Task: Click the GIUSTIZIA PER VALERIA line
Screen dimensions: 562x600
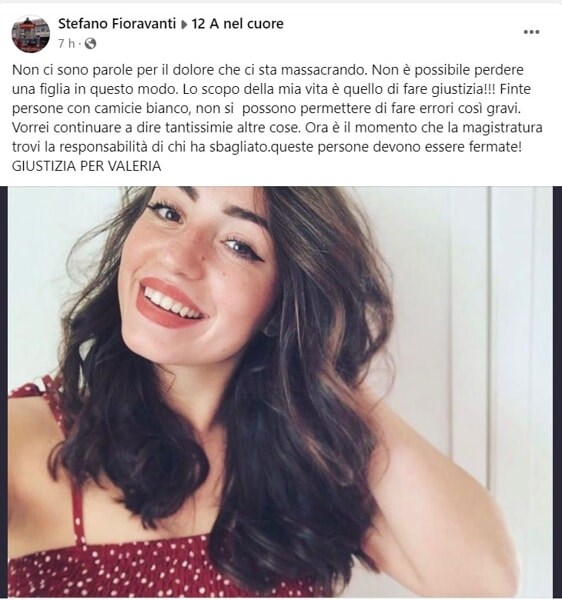Action: (x=86, y=166)
